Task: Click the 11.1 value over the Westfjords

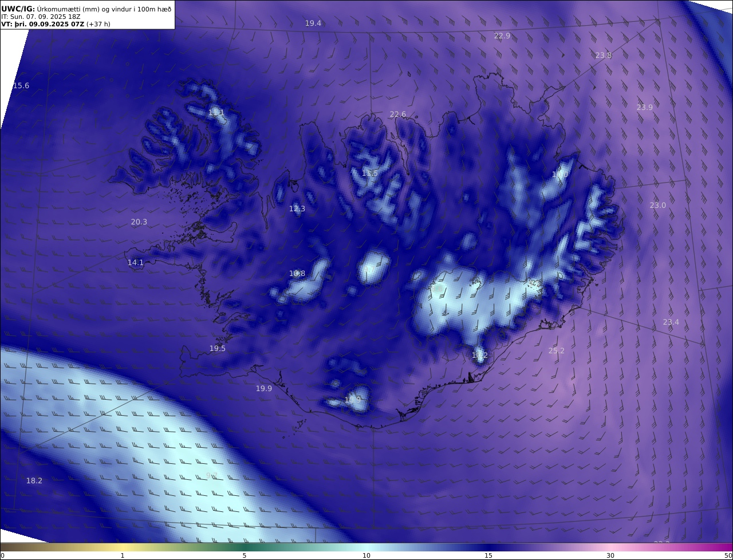Action: point(216,113)
